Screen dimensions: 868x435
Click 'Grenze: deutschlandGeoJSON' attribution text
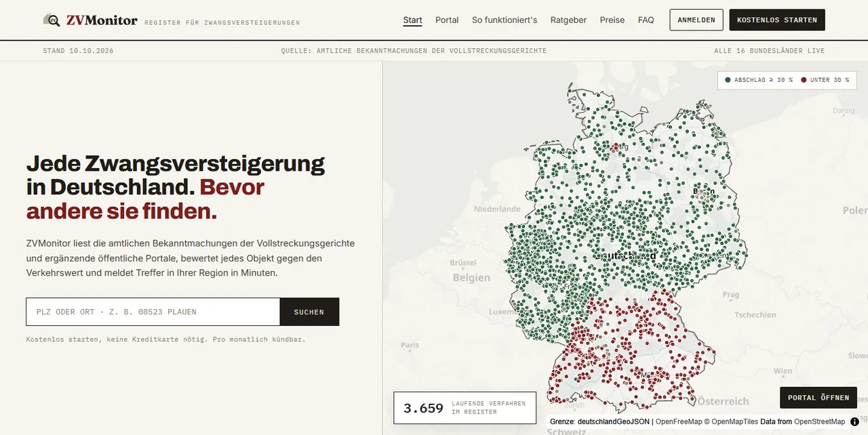click(599, 421)
